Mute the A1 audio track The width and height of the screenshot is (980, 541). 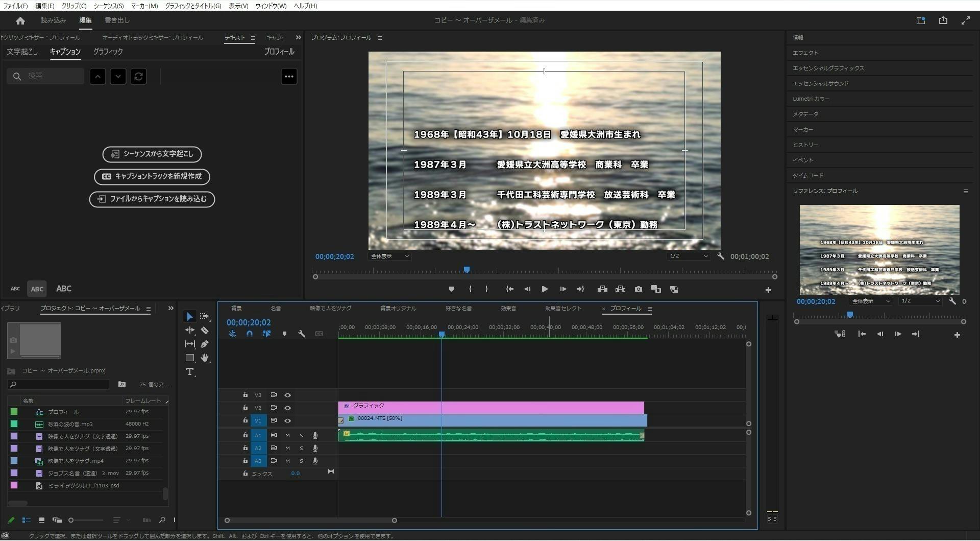click(287, 435)
